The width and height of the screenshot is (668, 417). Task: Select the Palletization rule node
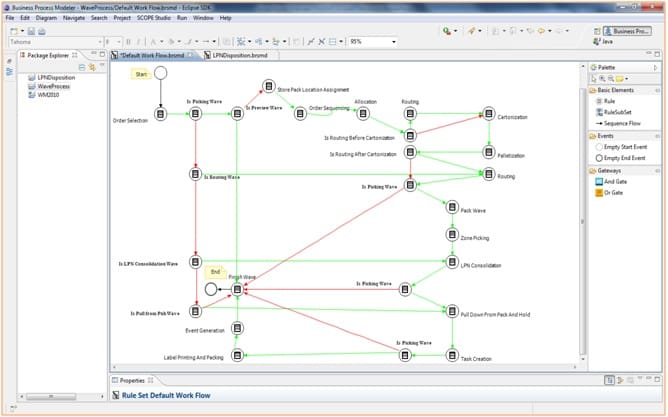(489, 152)
